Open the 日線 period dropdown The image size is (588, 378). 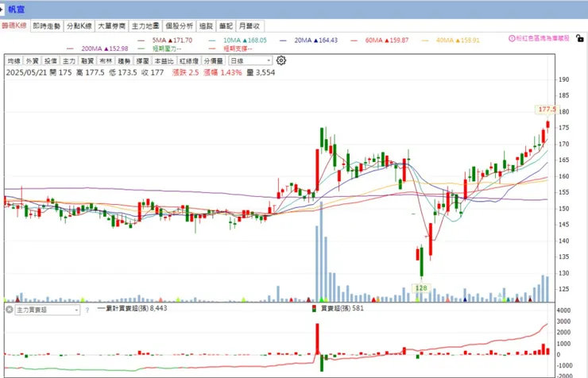coord(250,60)
